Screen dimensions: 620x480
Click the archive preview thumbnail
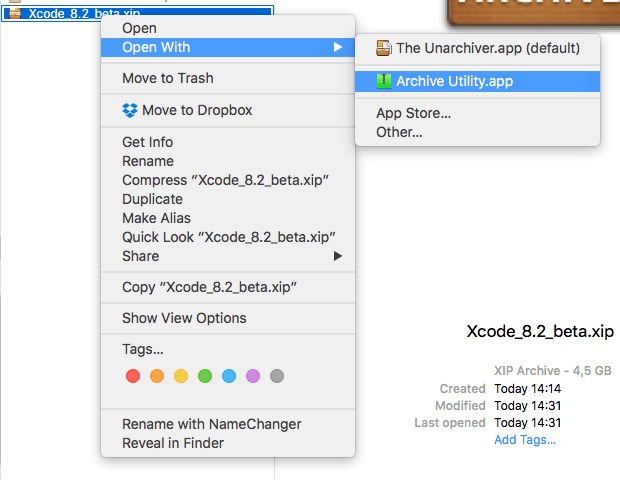(534, 12)
